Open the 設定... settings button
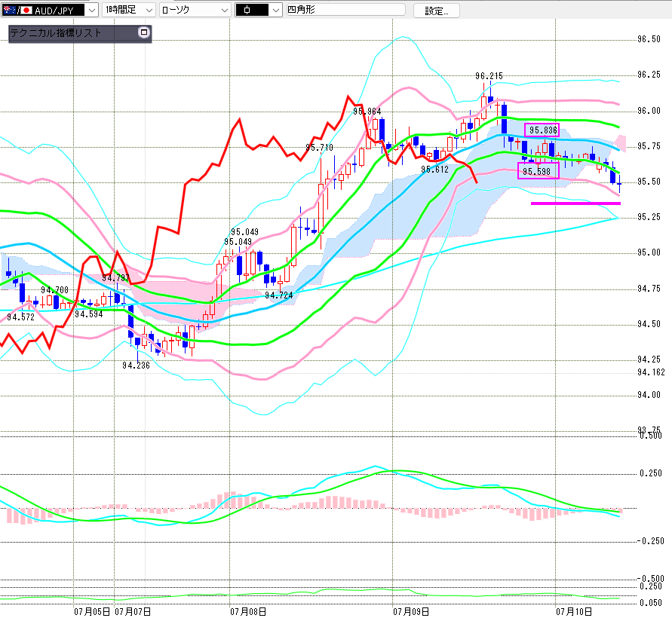Screen dimensions: 672x618 point(436,11)
